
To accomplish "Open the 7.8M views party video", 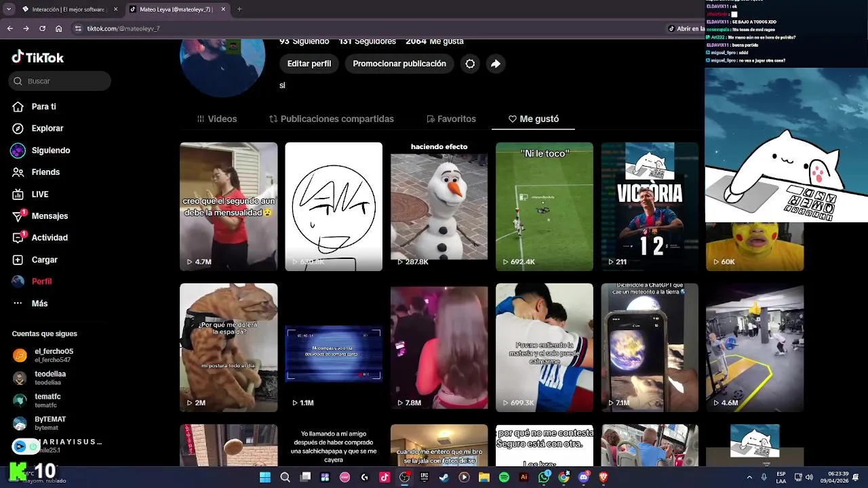I will pos(439,348).
